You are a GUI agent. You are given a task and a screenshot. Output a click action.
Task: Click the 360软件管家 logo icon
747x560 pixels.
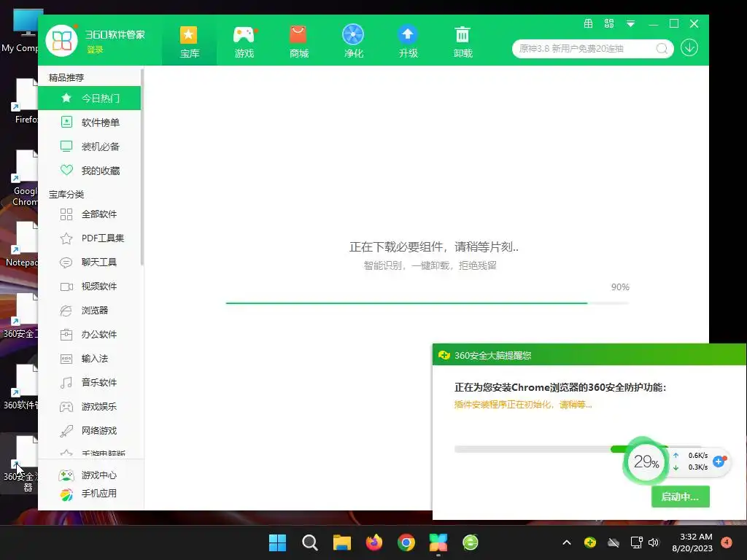[x=62, y=41]
